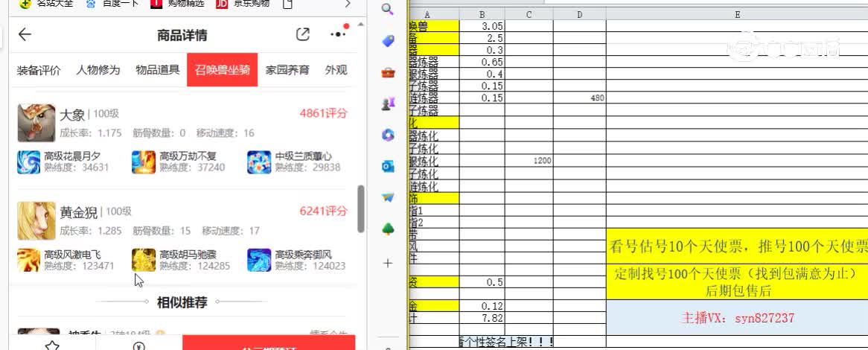Click the 中级兰质蕙心 skill icon
The image size is (868, 350).
point(259,162)
